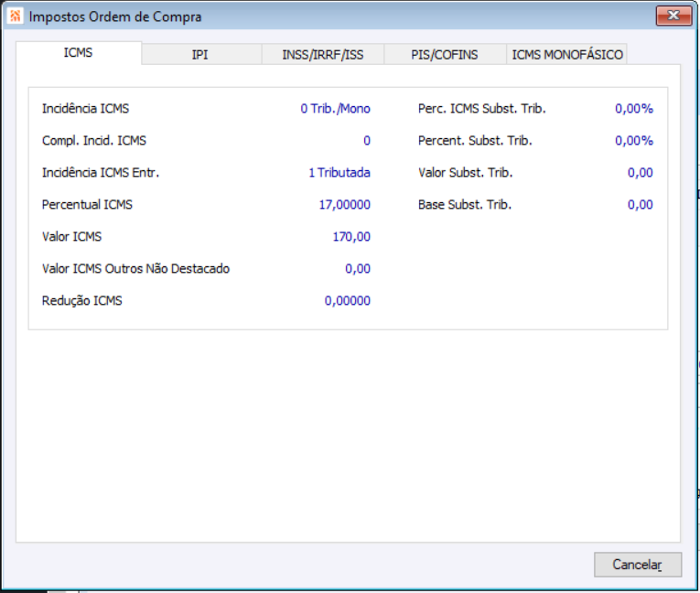Click the Percentual ICMS value 17,00000
The width and height of the screenshot is (700, 593).
(x=345, y=204)
